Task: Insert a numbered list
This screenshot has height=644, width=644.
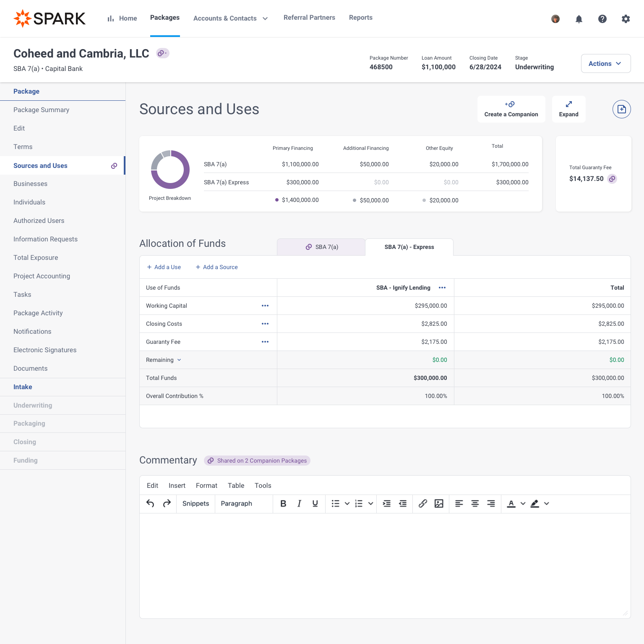Action: [359, 503]
